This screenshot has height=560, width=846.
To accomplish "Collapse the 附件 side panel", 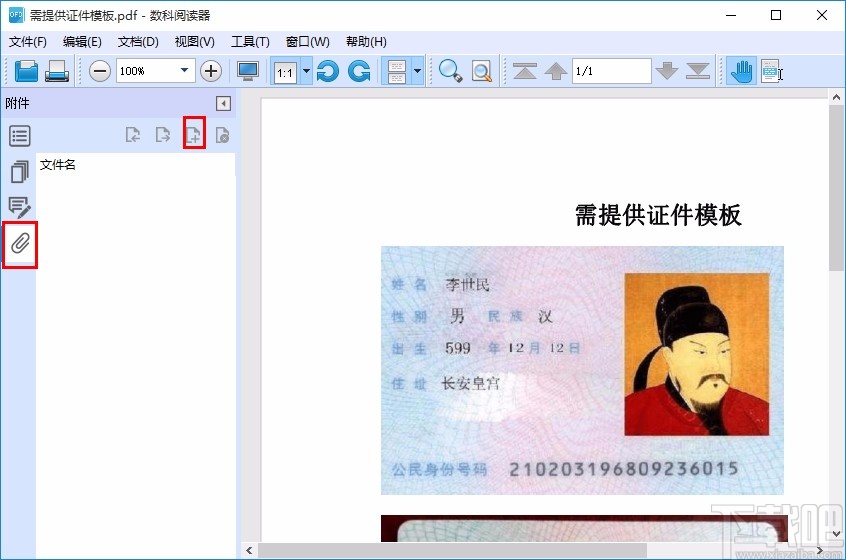I will (223, 103).
